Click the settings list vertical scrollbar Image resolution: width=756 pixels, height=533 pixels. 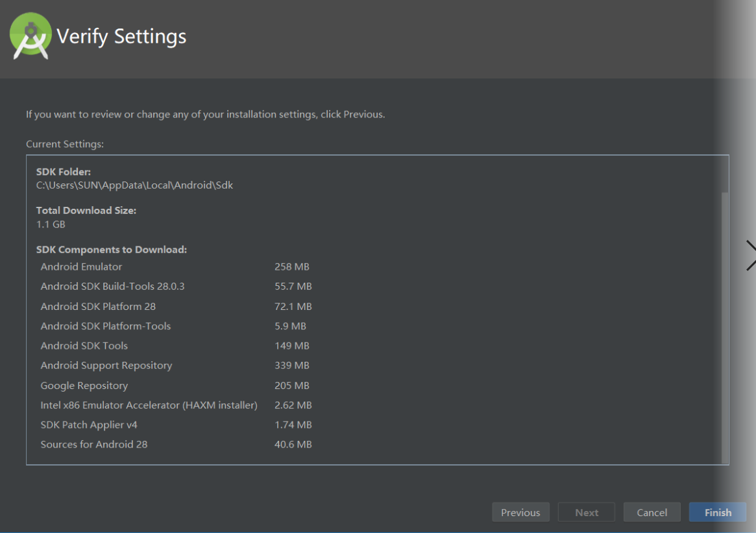point(725,327)
